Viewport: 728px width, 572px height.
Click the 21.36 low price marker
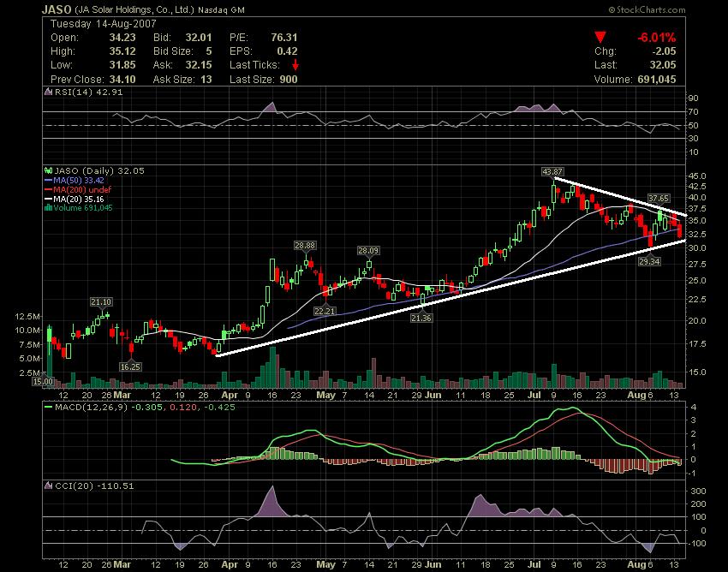(421, 318)
